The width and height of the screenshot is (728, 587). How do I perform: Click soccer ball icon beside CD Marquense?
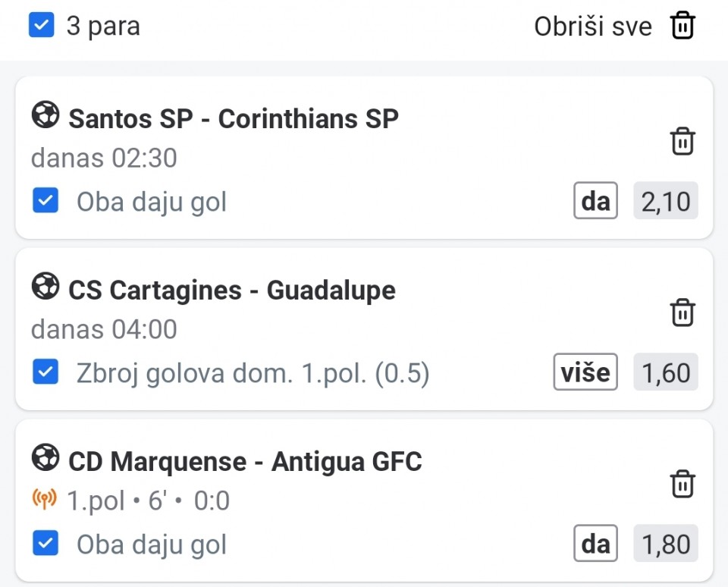click(x=45, y=459)
